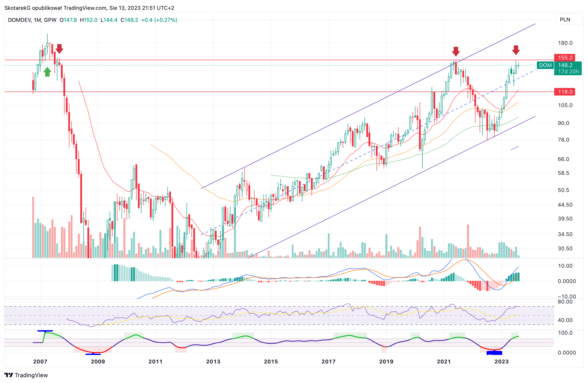
Task: Click the MACD −10.00 scale label
Action: pyautogui.click(x=567, y=297)
